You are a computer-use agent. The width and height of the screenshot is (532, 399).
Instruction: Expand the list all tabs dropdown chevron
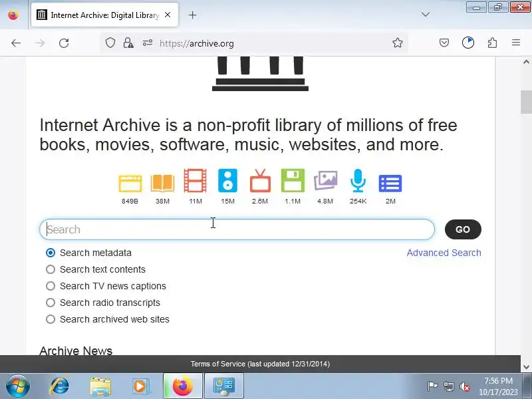(426, 15)
